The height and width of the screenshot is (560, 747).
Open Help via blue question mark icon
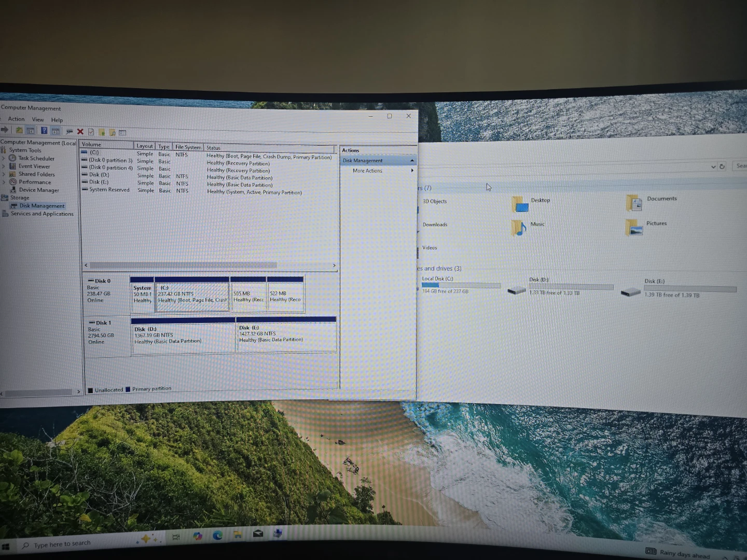tap(44, 131)
